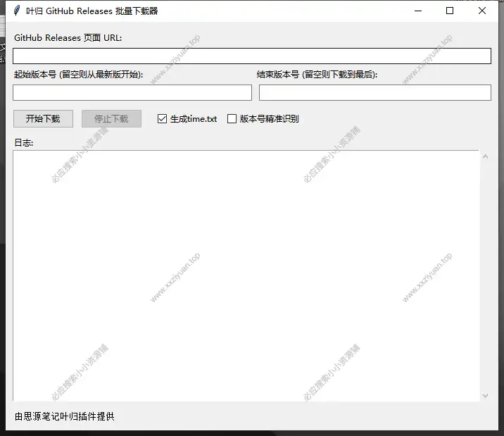Click the 结束版本号 (留空则下载到最后) label
The width and height of the screenshot is (504, 436).
317,74
